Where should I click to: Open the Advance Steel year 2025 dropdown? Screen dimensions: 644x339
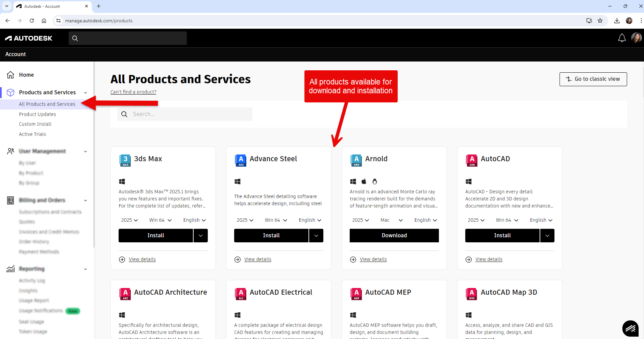tap(245, 220)
